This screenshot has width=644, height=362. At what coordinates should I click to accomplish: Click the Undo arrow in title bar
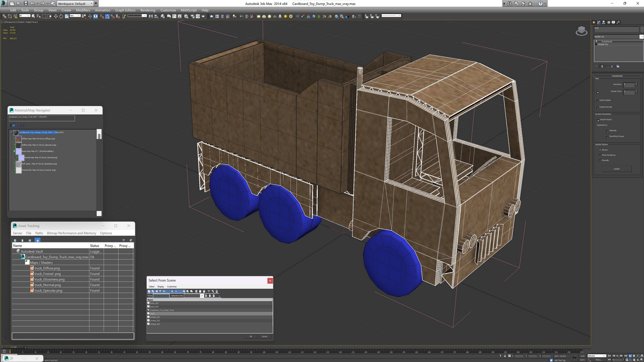[33, 3]
